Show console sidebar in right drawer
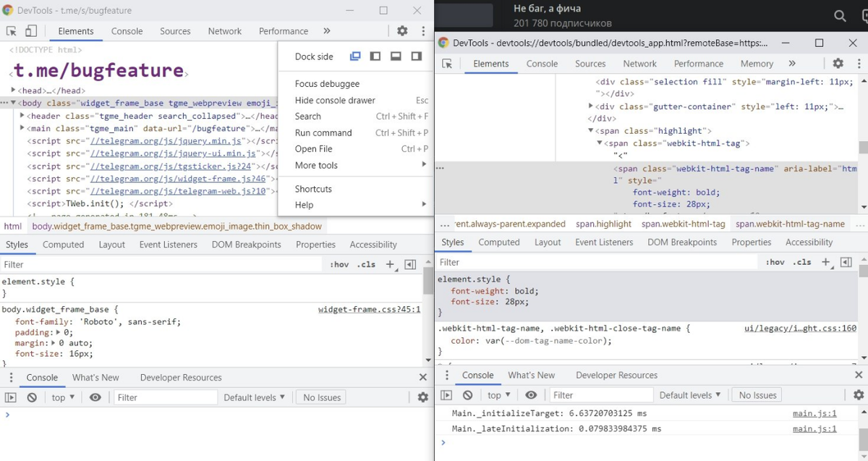The image size is (868, 461). pos(446,395)
